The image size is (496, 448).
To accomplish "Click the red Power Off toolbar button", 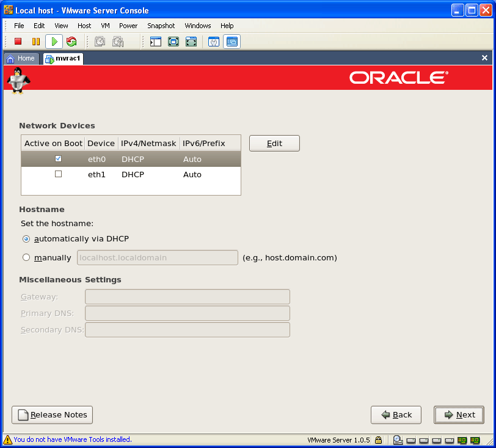I will tap(18, 42).
